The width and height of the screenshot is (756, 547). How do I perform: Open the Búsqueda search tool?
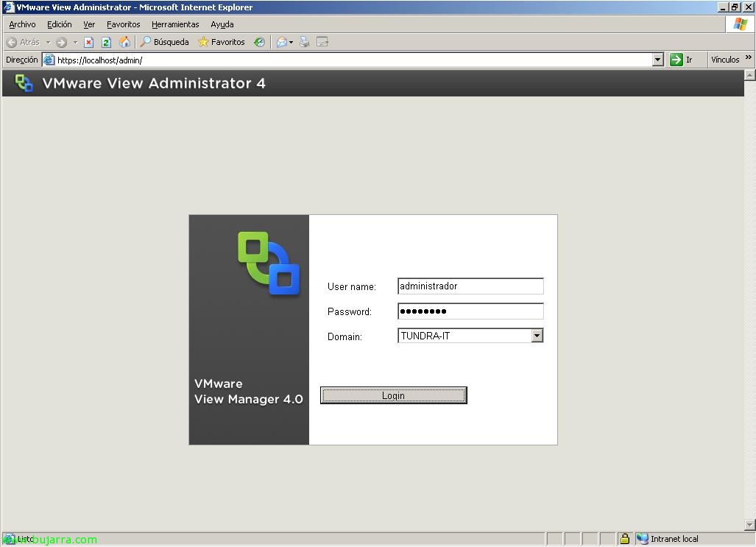(x=164, y=42)
